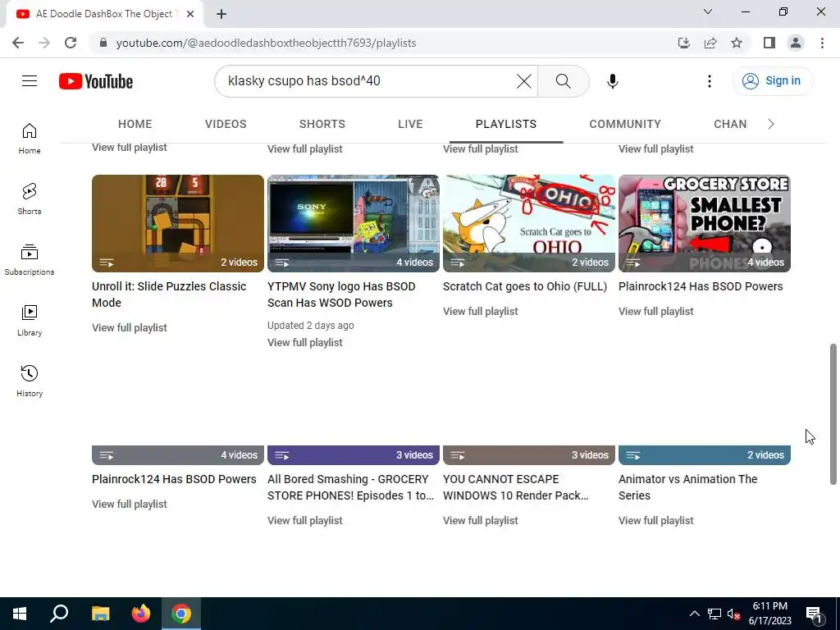Share this page from the address bar

point(710,43)
